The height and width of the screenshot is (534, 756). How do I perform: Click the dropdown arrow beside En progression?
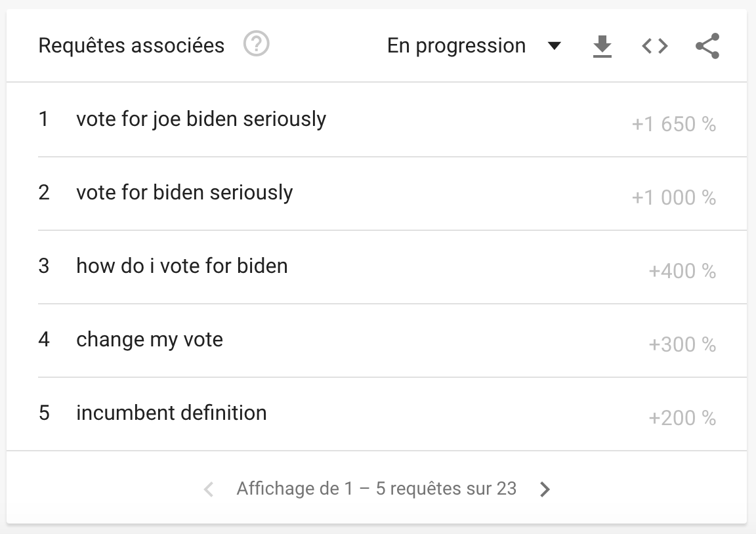click(x=555, y=46)
